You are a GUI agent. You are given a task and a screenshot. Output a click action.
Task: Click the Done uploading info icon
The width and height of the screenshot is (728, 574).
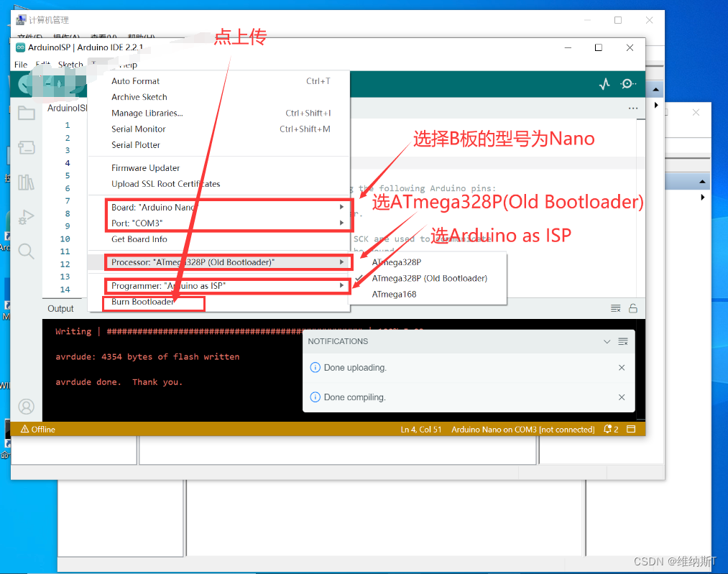[315, 368]
